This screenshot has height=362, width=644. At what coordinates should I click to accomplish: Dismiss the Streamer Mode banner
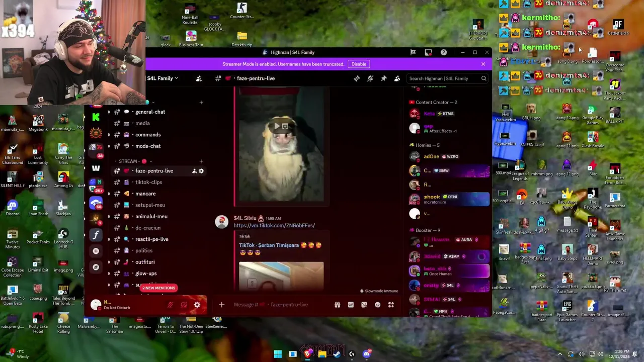pos(483,64)
